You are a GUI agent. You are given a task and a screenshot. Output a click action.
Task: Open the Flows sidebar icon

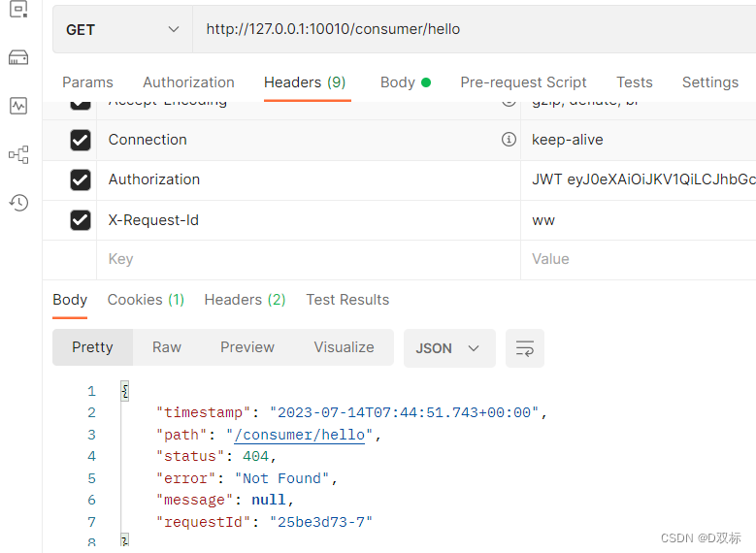pyautogui.click(x=18, y=155)
